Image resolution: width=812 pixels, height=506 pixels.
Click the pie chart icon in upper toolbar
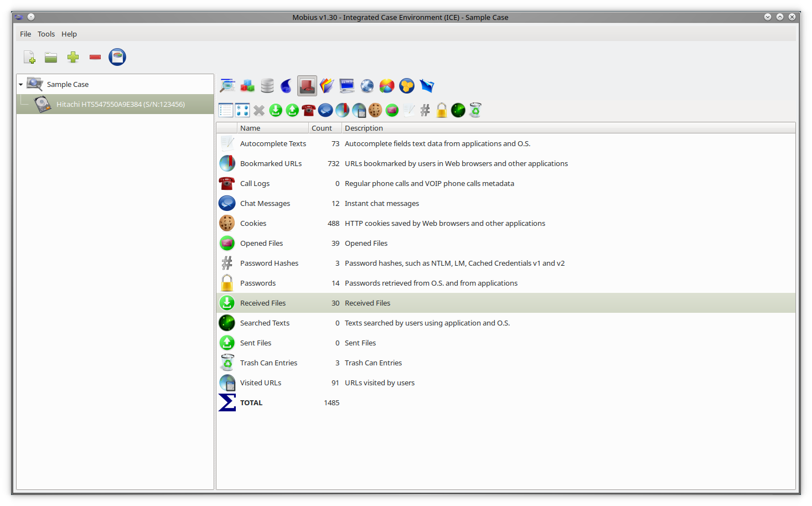[x=387, y=86]
